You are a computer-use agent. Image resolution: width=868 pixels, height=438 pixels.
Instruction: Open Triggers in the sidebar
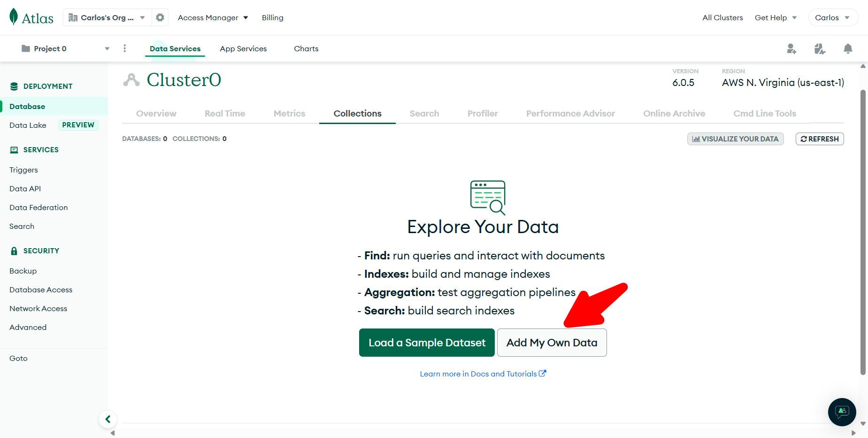click(x=23, y=170)
